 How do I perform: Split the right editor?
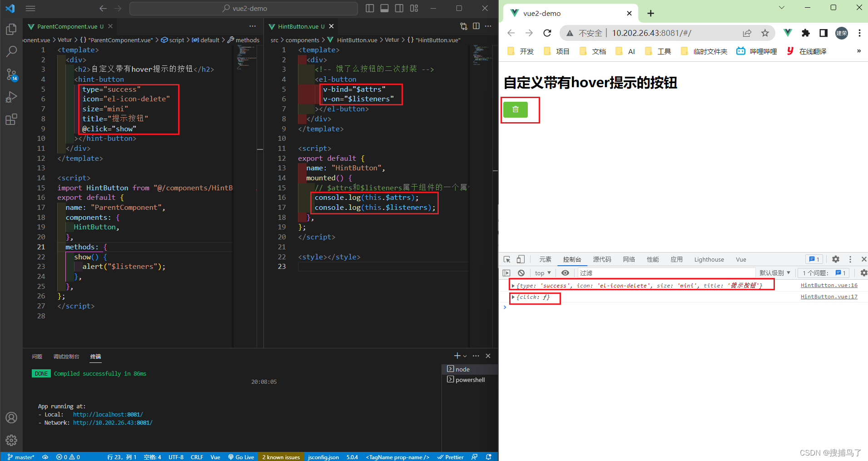476,26
